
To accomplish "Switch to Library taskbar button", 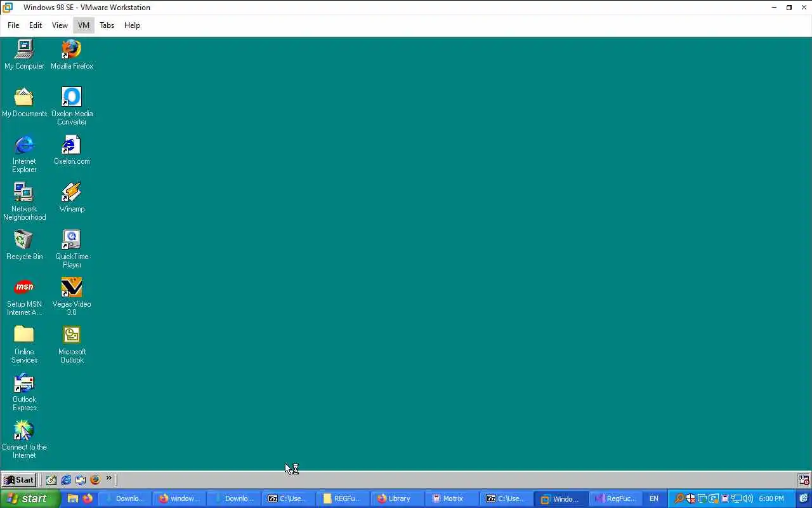I will [x=397, y=498].
